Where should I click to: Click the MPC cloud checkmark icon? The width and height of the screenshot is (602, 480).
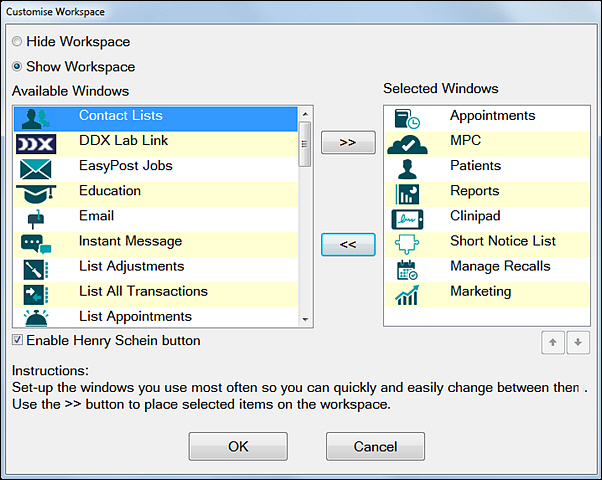click(x=407, y=144)
